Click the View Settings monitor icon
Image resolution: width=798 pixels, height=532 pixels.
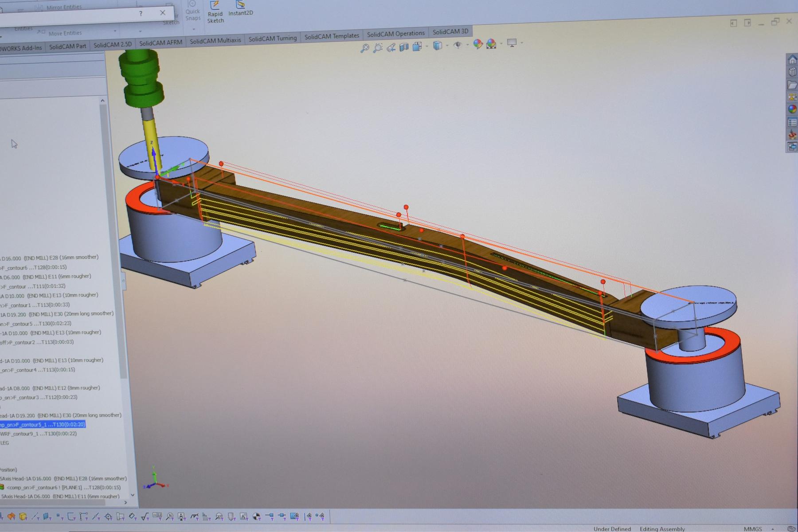tap(512, 43)
